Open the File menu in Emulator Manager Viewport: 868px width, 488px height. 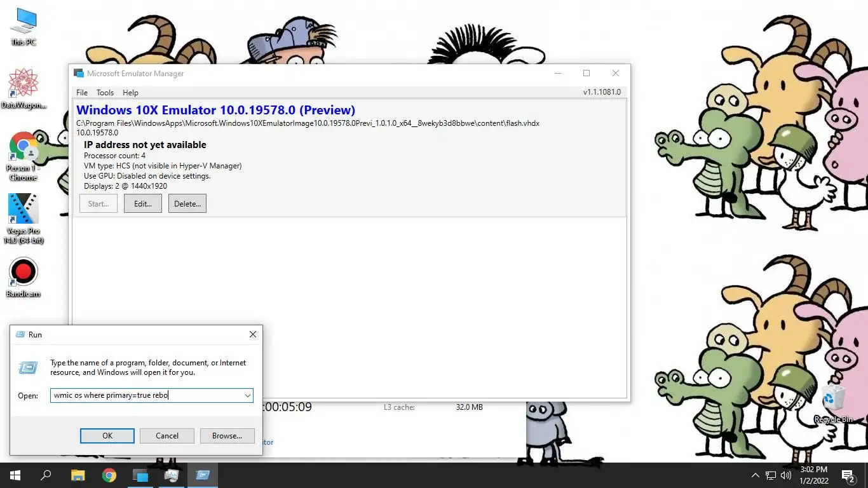coord(82,93)
